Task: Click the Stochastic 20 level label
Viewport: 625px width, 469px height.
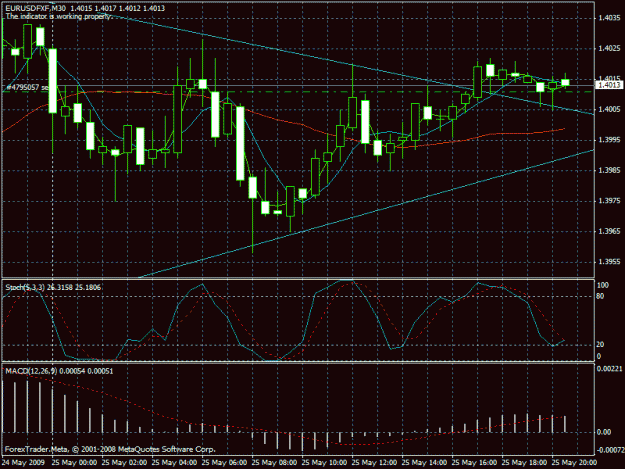Action: click(x=600, y=344)
